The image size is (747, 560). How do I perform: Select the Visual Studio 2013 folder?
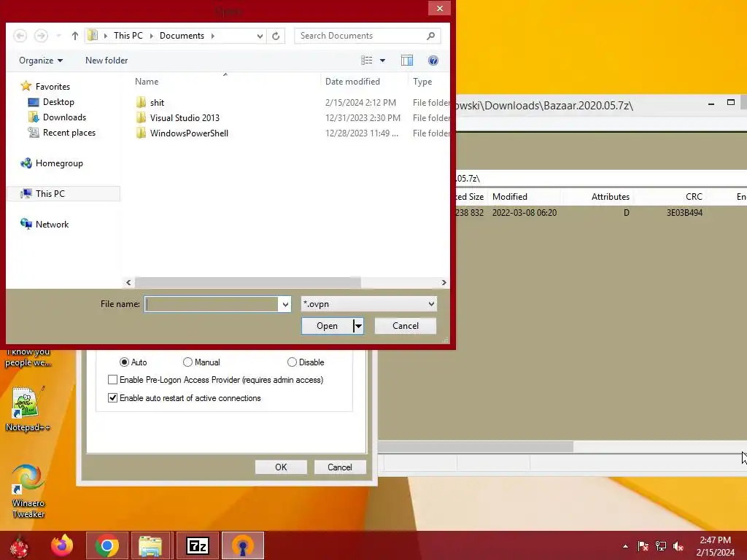click(x=185, y=118)
